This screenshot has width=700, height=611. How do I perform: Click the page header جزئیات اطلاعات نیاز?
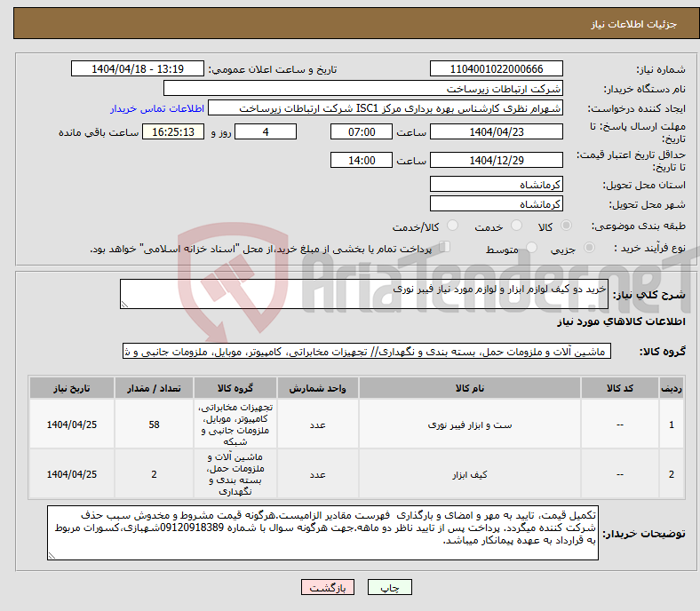click(634, 24)
